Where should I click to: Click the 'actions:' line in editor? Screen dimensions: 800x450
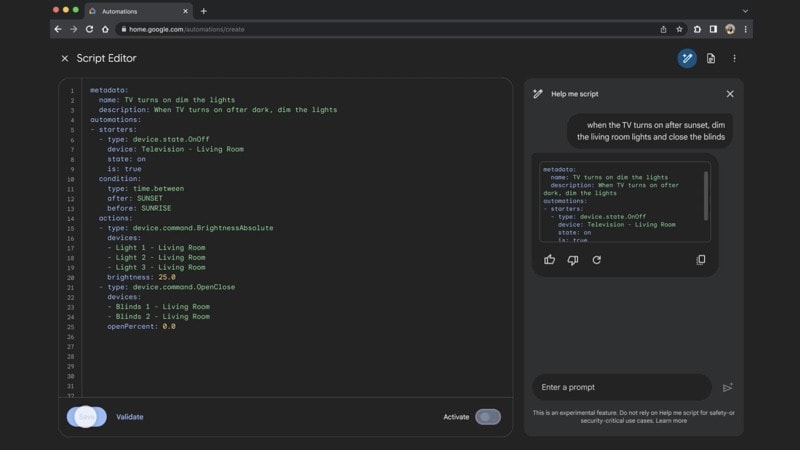coord(115,218)
